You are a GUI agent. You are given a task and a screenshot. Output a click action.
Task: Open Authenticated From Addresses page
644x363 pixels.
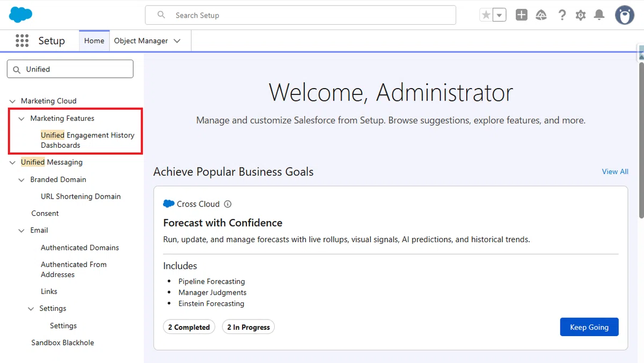pyautogui.click(x=74, y=270)
